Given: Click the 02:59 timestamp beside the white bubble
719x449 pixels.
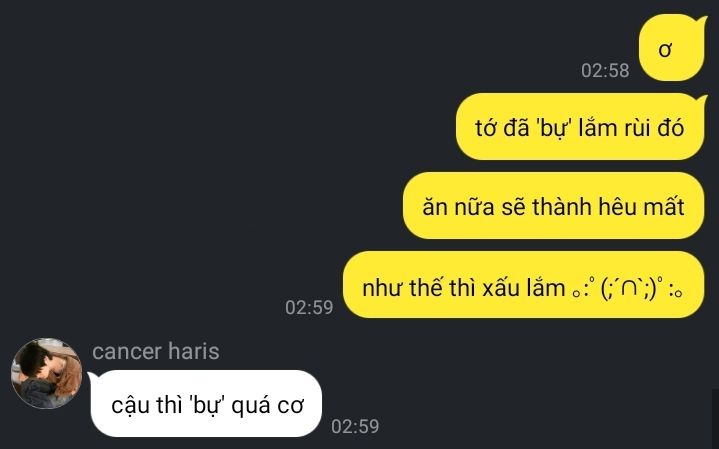Looking at the screenshot, I should click(x=355, y=427).
